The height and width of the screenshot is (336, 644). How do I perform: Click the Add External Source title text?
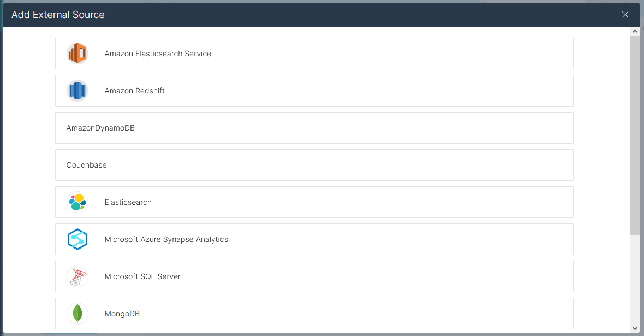[x=58, y=15]
